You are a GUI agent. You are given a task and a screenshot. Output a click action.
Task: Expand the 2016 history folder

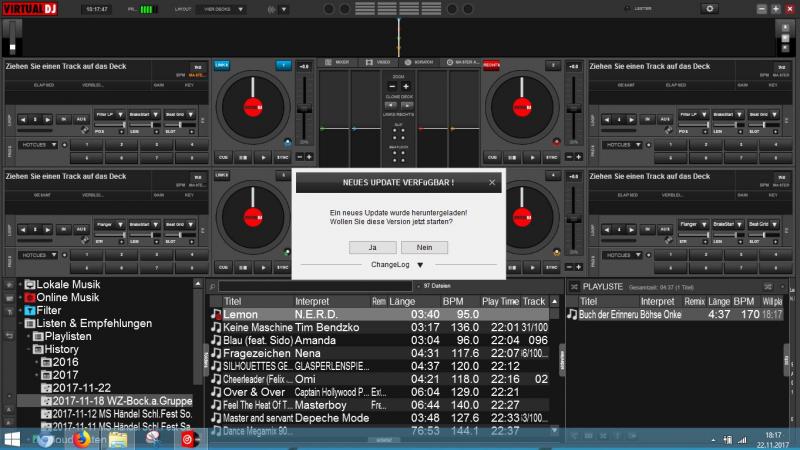(x=37, y=362)
